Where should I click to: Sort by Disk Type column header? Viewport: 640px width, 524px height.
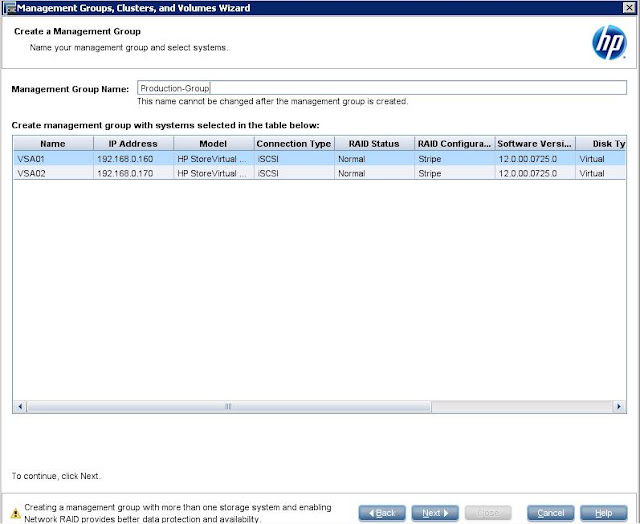coord(601,144)
